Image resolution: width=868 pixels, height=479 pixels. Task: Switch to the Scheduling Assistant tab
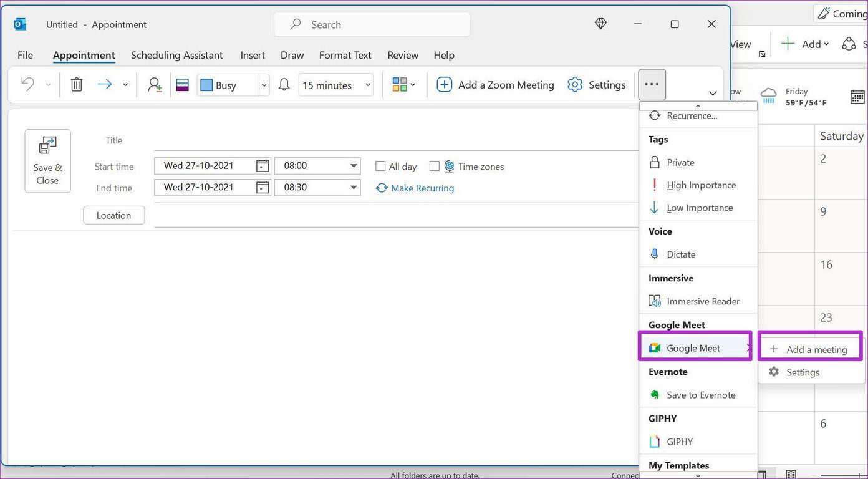coord(176,55)
